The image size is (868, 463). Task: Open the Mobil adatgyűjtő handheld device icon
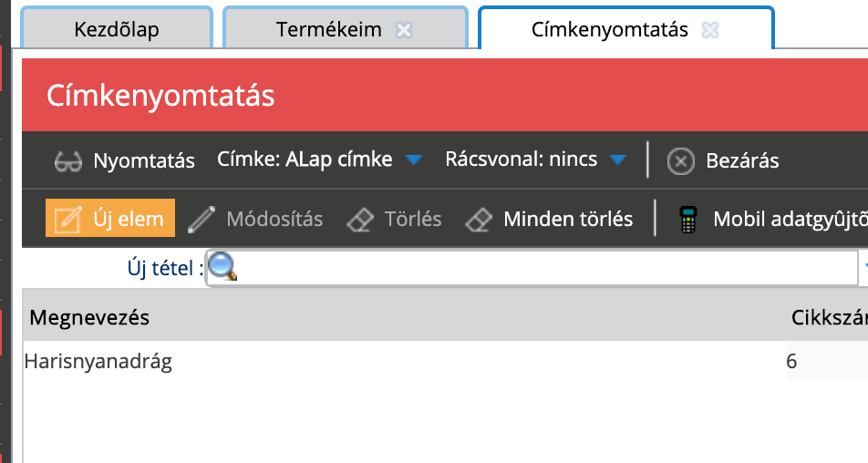pyautogui.click(x=688, y=219)
